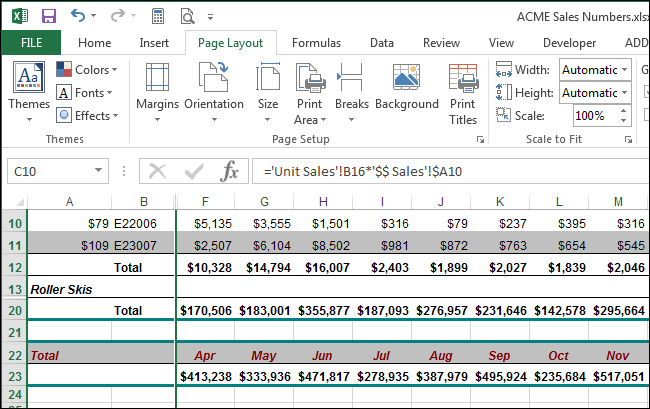Open the FILE tab
The image size is (650, 409).
coord(30,43)
